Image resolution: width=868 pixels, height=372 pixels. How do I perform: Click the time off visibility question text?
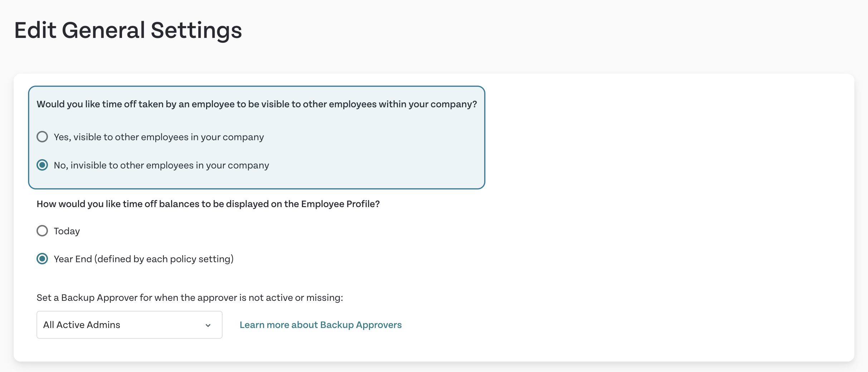pos(257,104)
